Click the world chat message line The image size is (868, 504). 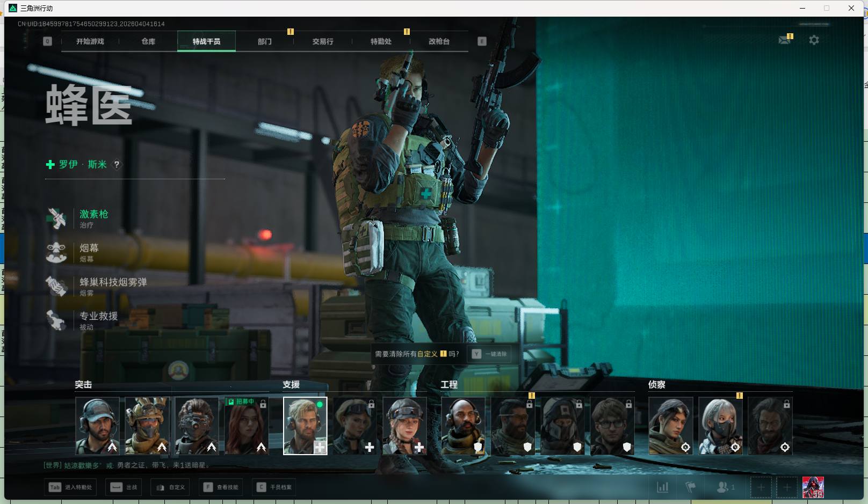click(127, 465)
